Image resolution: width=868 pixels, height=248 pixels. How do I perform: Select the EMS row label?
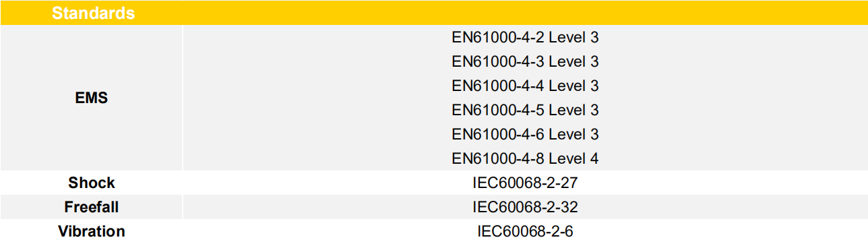[x=92, y=98]
